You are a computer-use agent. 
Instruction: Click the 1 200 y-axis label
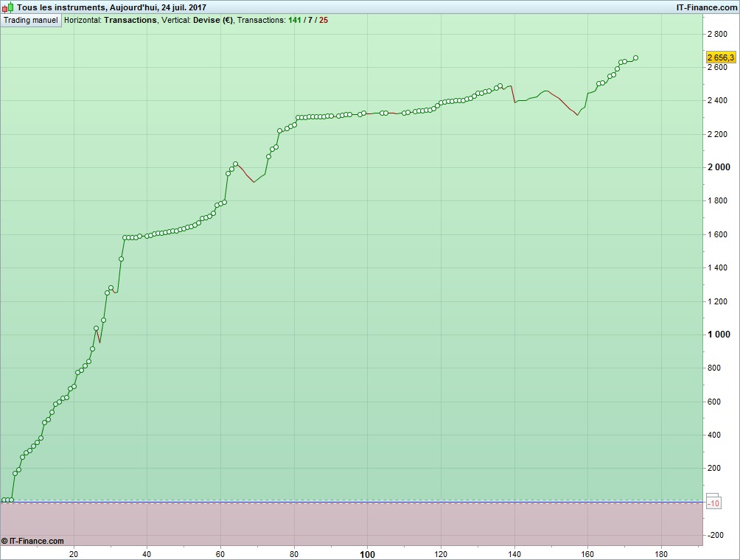pos(717,301)
